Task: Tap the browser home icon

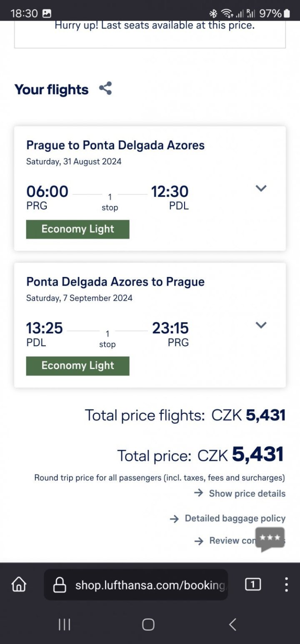Action: (x=19, y=584)
